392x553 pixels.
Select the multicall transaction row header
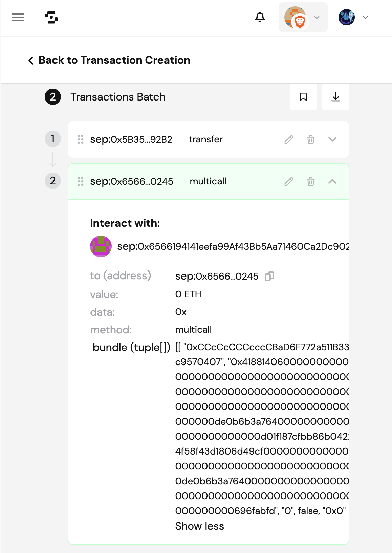[x=208, y=182]
